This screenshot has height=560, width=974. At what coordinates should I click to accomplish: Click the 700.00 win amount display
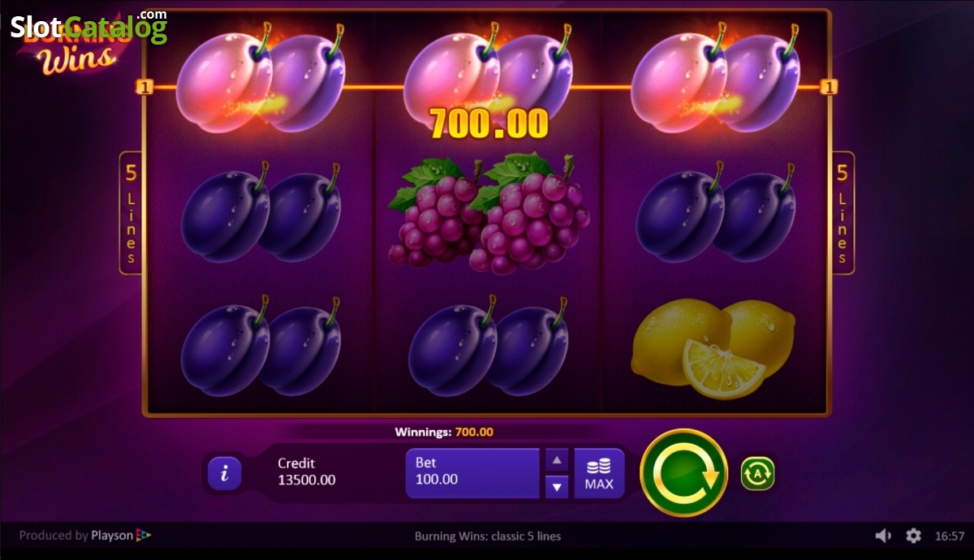click(x=489, y=123)
